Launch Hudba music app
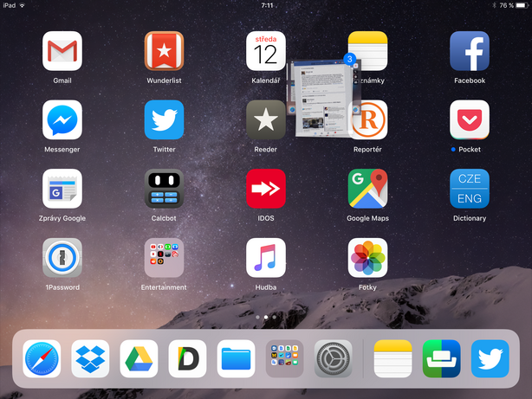The width and height of the screenshot is (532, 399). [x=266, y=258]
